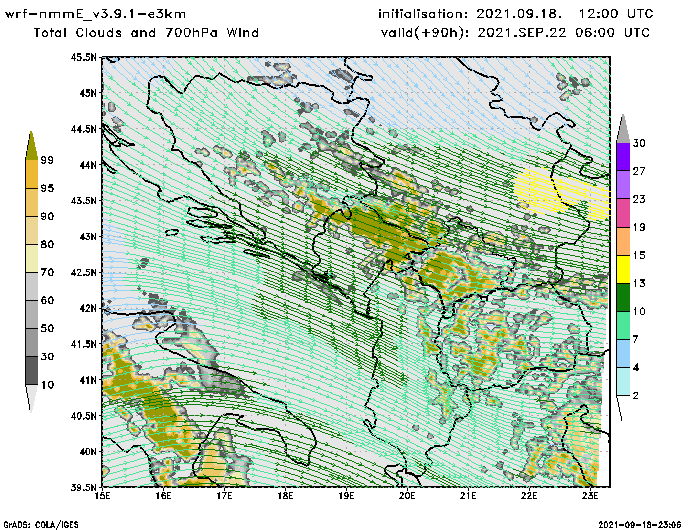Click the dark gray 10–30 cloud swatch

click(32, 371)
